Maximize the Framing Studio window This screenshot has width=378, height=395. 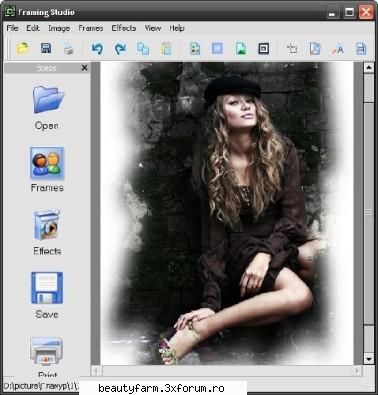pyautogui.click(x=349, y=13)
